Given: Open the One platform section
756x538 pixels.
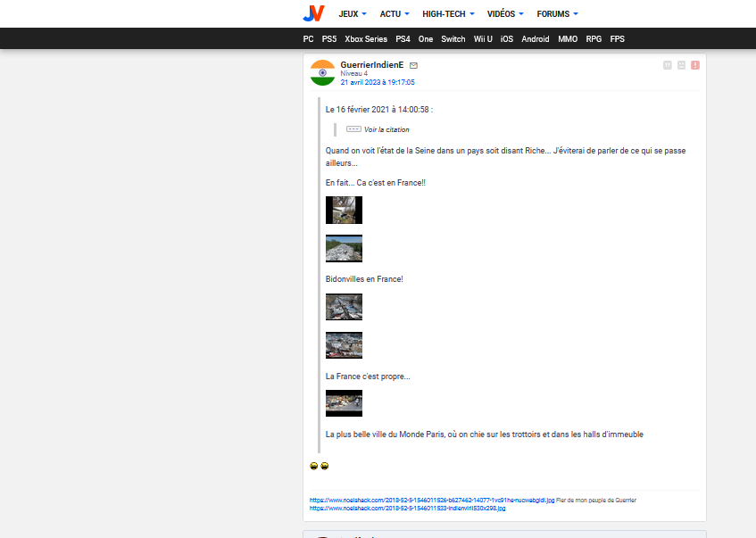Looking at the screenshot, I should coord(426,39).
